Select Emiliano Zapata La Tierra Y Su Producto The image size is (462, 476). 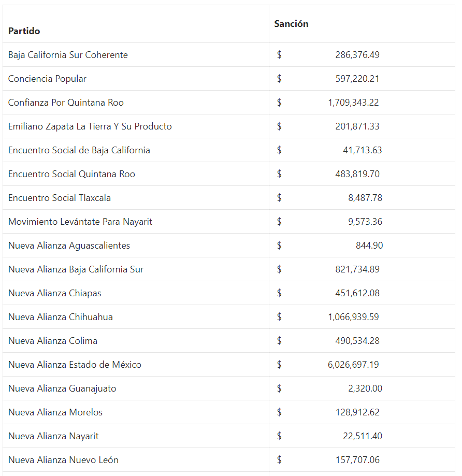90,126
